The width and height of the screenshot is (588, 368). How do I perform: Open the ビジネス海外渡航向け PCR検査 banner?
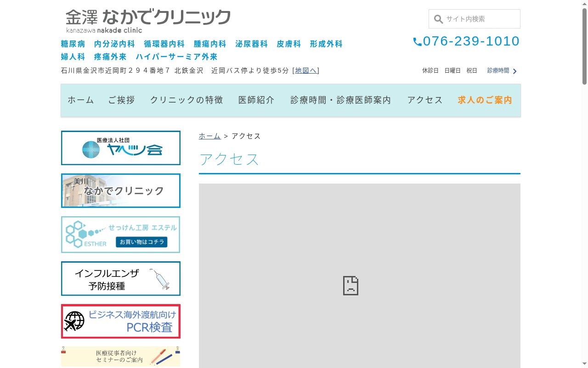point(121,321)
